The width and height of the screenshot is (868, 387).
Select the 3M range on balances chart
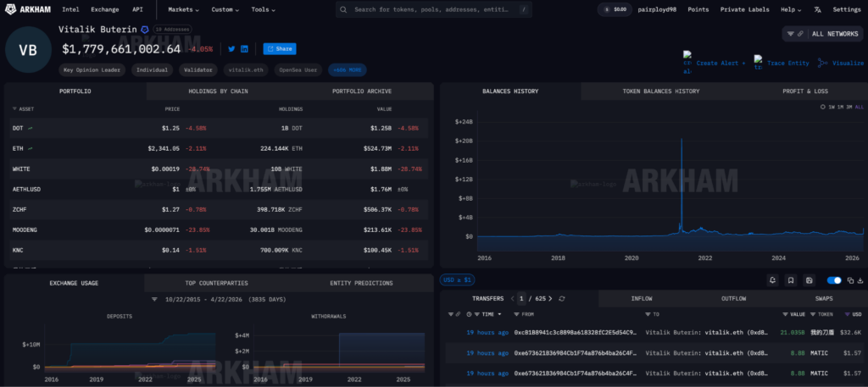pyautogui.click(x=849, y=108)
